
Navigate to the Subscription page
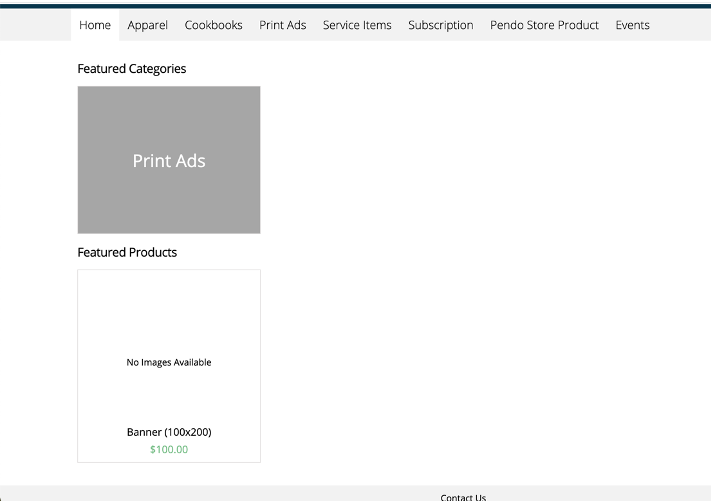[440, 25]
